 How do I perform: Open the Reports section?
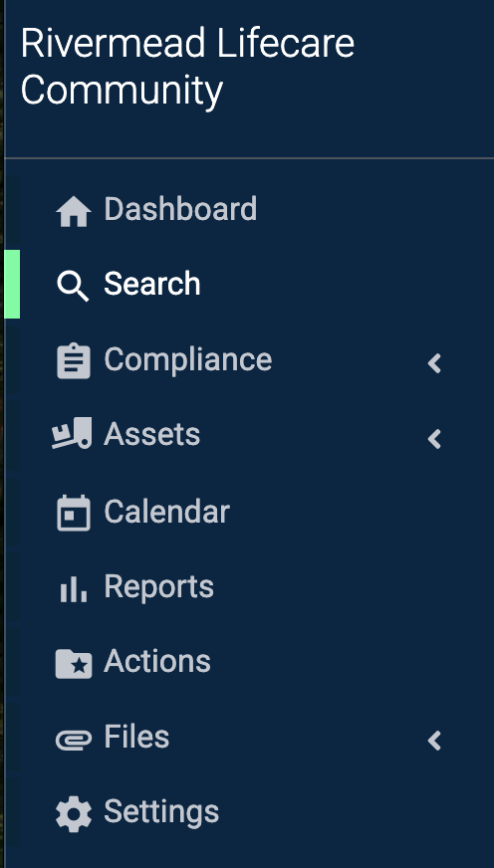[159, 586]
